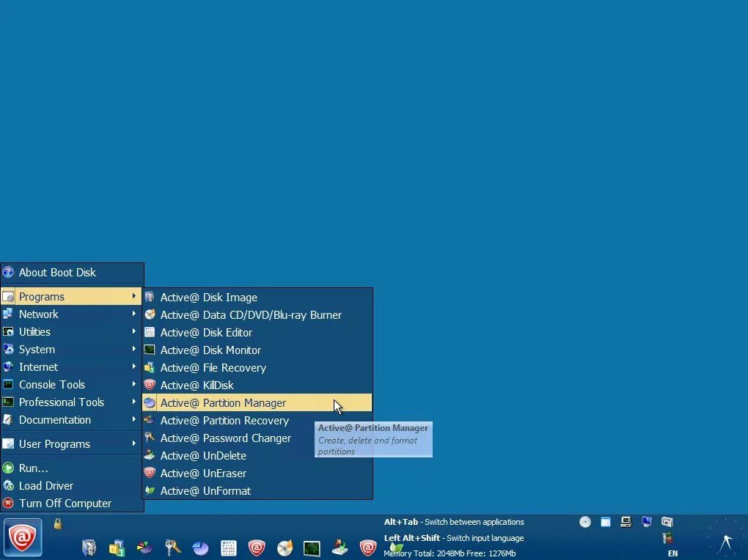748x560 pixels.
Task: Select Active@ UnEraser menu entry
Action: (257, 474)
